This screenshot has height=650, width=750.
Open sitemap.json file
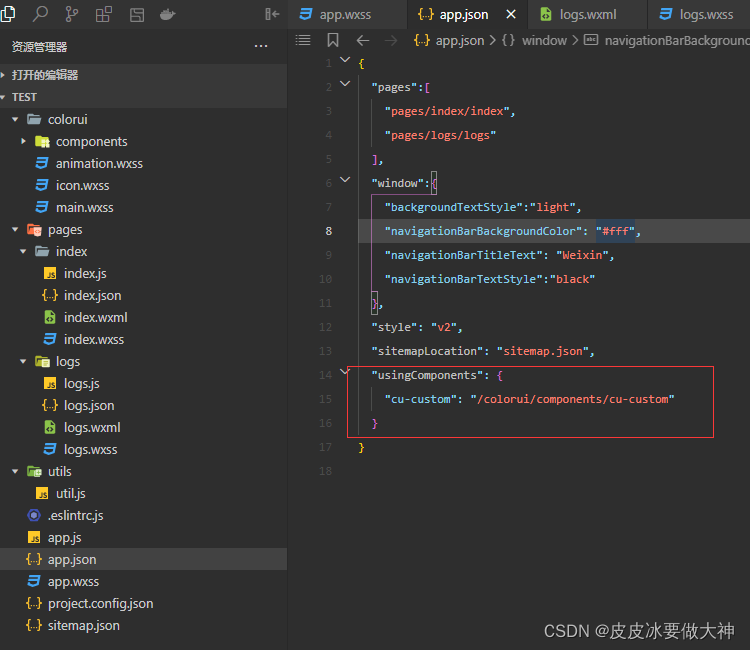point(84,626)
